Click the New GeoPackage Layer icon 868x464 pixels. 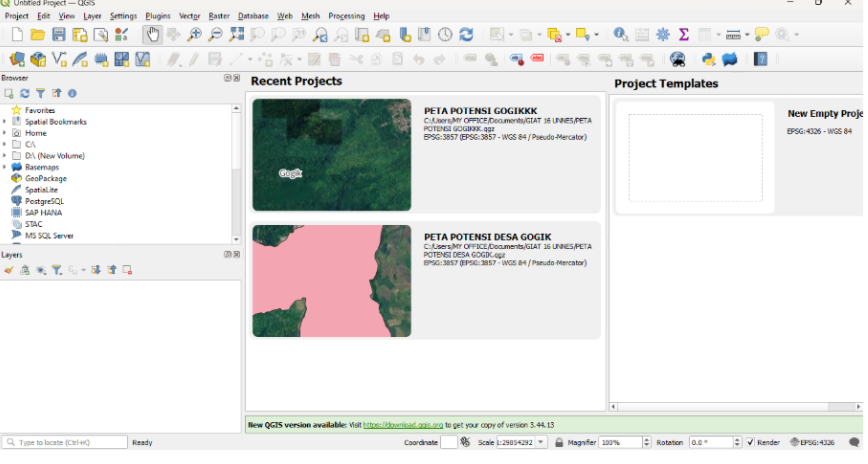tap(38, 59)
